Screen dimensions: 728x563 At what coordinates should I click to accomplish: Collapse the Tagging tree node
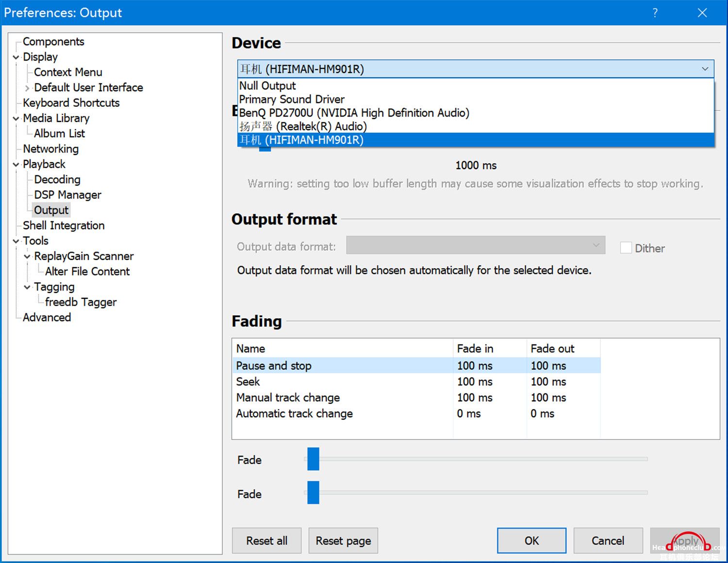click(27, 287)
